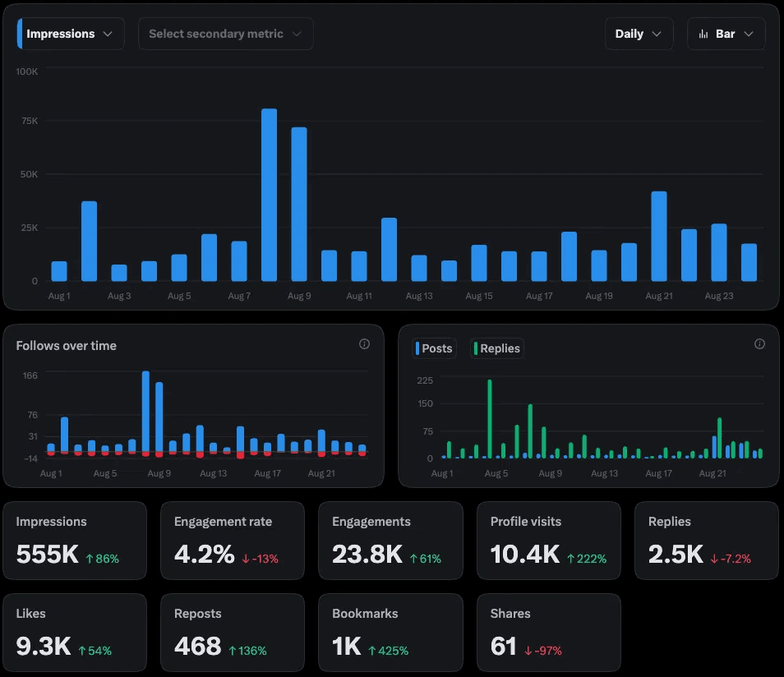Screen dimensions: 784x677
Task: Click the 166 label in Follows chart
Action: [30, 375]
